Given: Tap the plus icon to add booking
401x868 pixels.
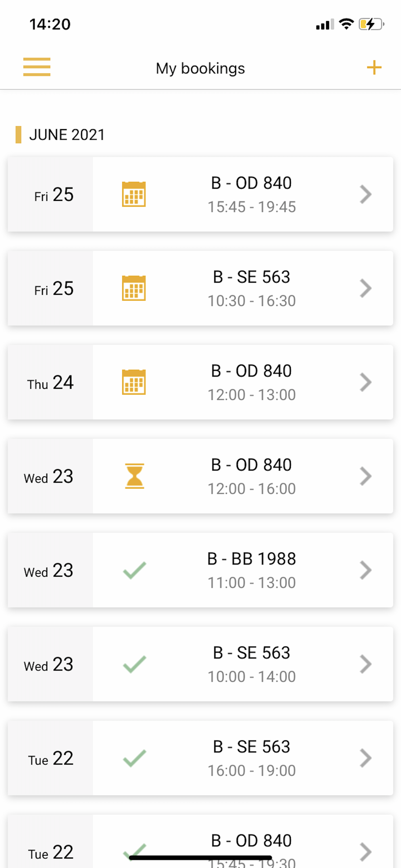Looking at the screenshot, I should click(374, 67).
